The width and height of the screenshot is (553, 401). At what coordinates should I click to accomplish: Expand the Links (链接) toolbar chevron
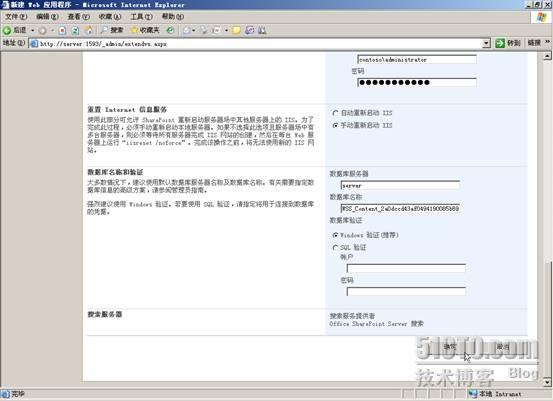pos(547,42)
